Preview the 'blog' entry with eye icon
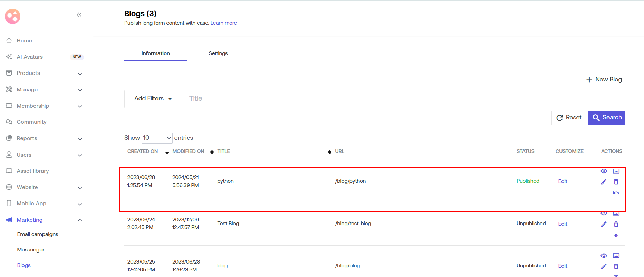The height and width of the screenshot is (277, 644). [x=604, y=256]
